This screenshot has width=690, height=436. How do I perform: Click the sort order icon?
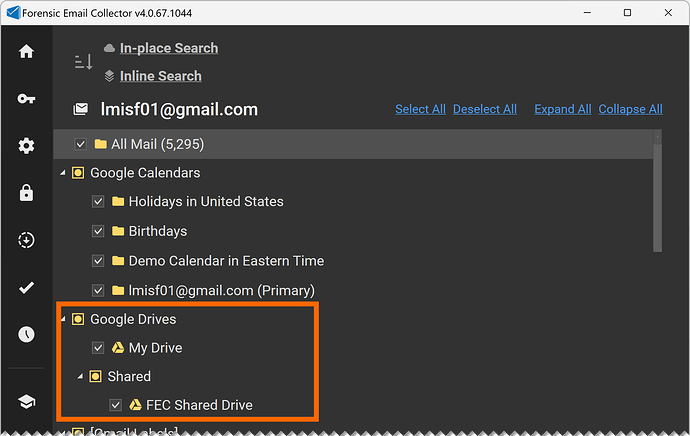coord(83,62)
